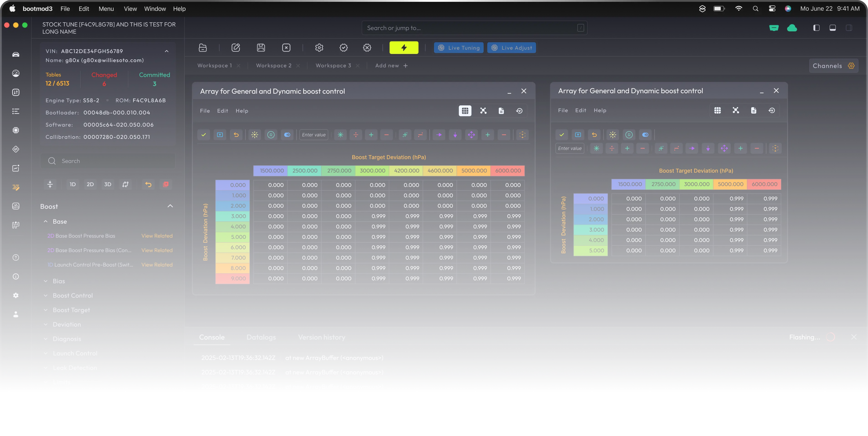Open the question mark help icon in sidebar

click(16, 258)
